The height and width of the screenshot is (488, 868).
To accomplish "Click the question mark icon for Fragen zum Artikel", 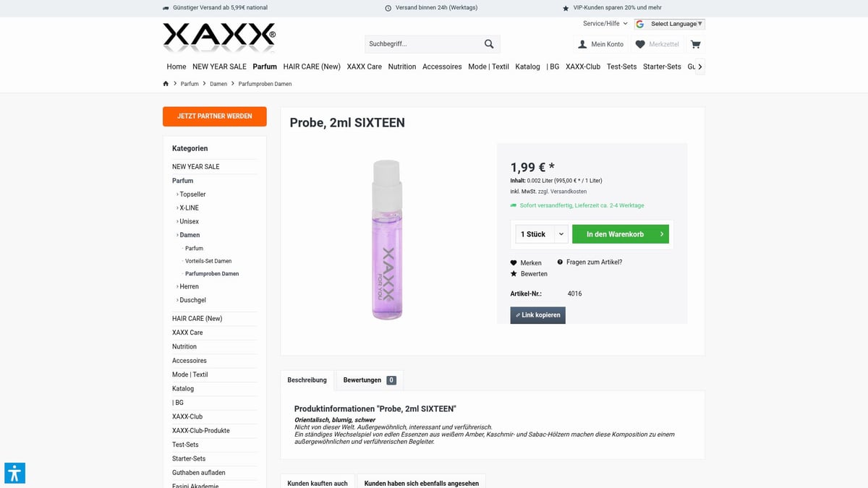I will coord(560,262).
